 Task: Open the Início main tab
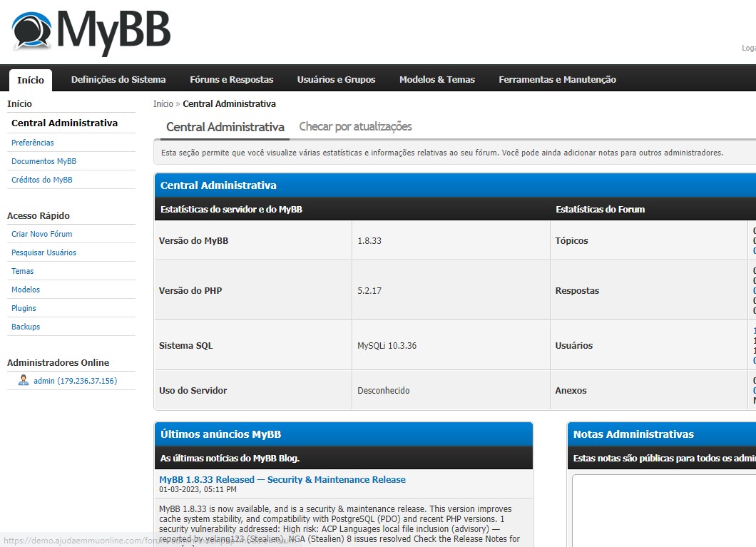31,80
